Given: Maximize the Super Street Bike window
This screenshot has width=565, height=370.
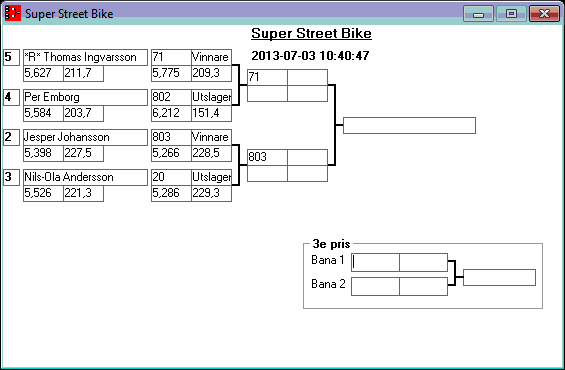Looking at the screenshot, I should tap(511, 14).
